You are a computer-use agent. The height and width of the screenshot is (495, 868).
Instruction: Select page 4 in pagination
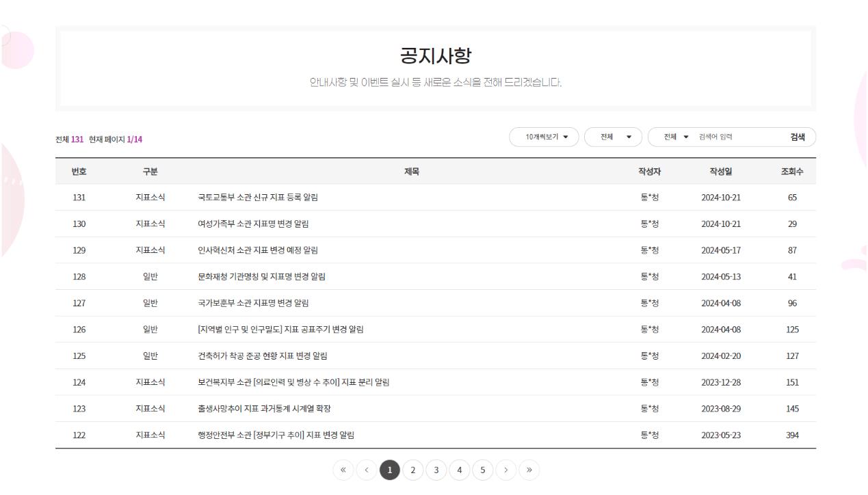point(460,470)
